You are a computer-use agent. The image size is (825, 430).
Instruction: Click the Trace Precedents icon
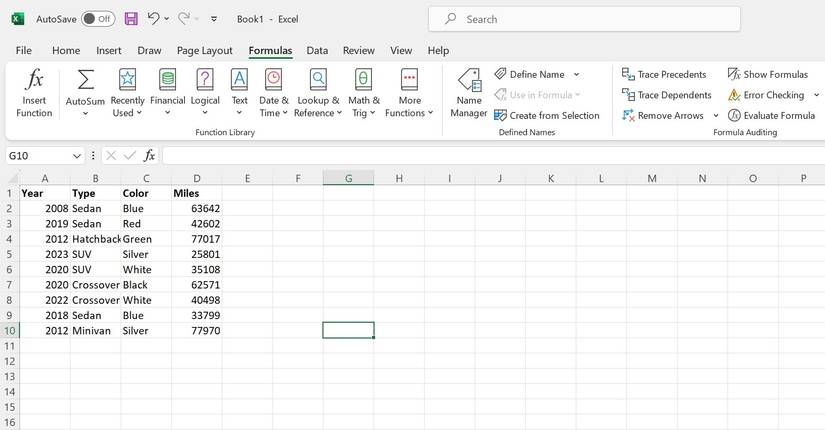click(628, 74)
